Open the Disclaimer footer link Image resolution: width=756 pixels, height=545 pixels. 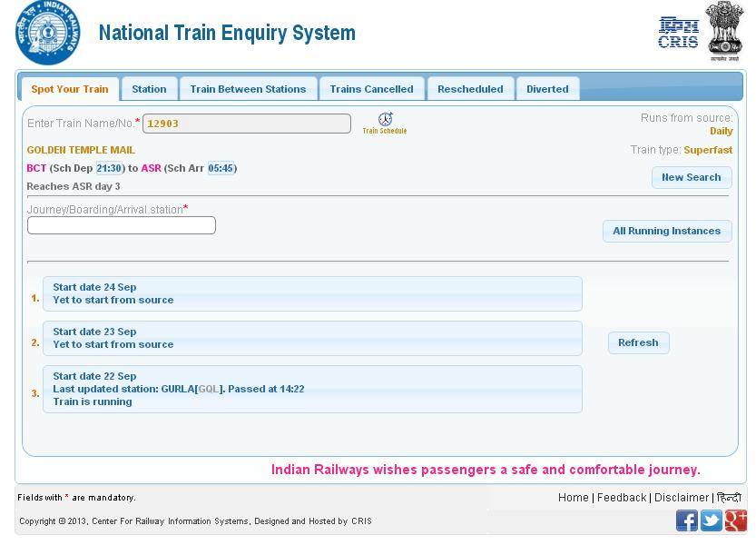pyautogui.click(x=682, y=498)
